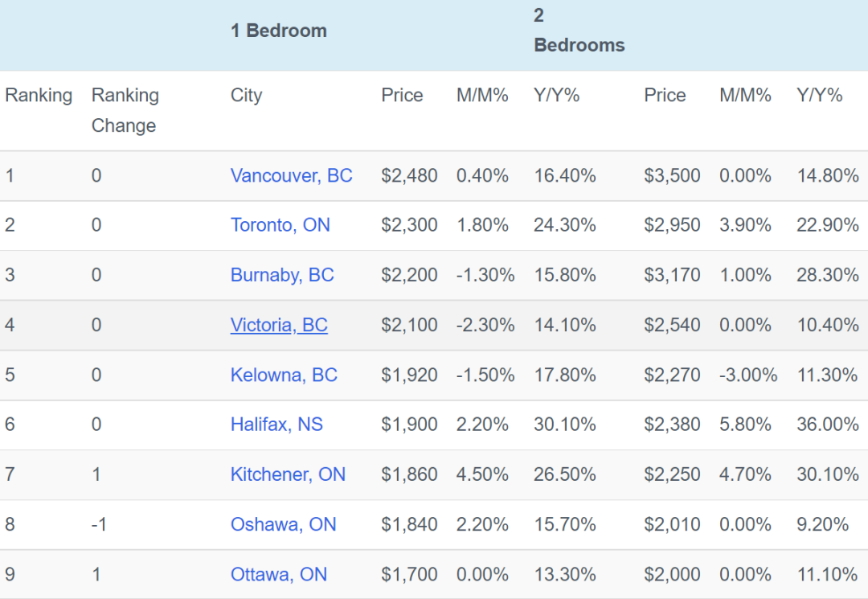This screenshot has width=868, height=599.
Task: Visit the Ottawa, ON link
Action: pyautogui.click(x=279, y=574)
